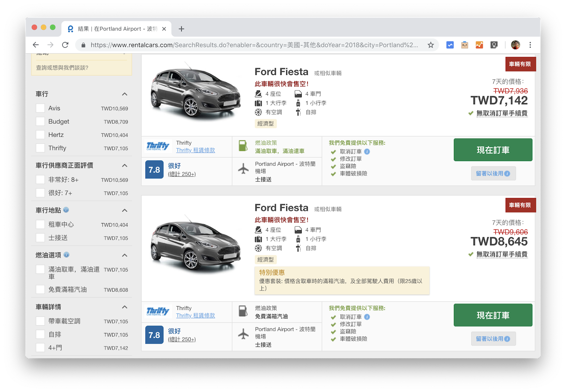The height and width of the screenshot is (392, 566).
Task: Save the TWD7,142 car with 留著以後用
Action: click(493, 174)
